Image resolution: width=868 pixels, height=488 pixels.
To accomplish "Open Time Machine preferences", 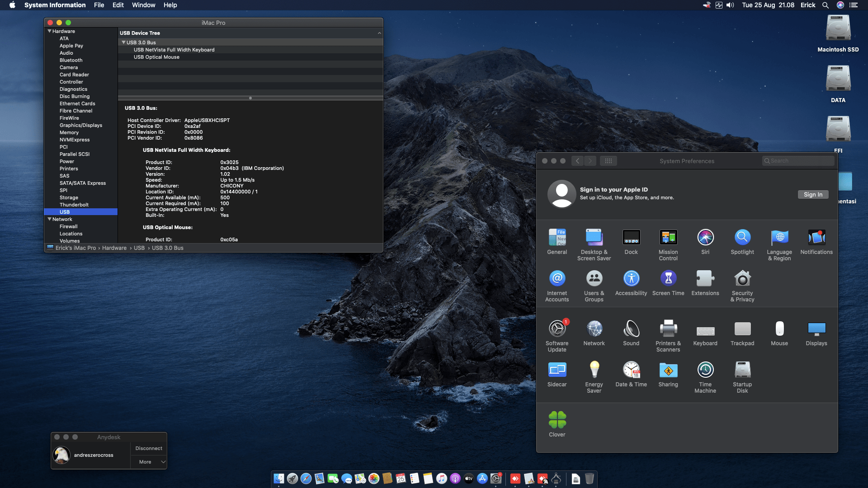I will 705,377.
